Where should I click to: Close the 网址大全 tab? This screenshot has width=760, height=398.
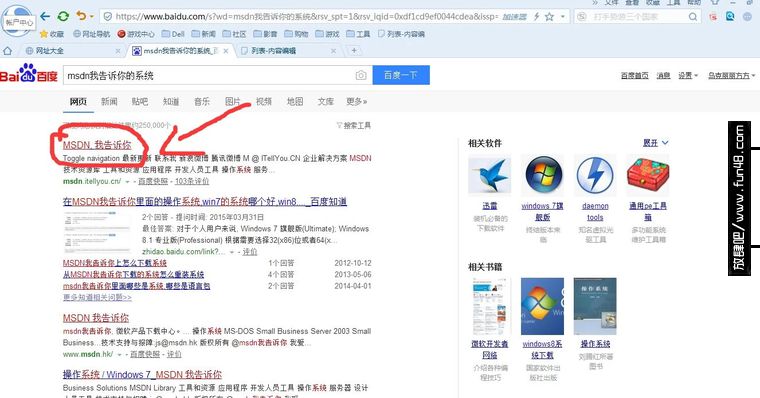118,50
